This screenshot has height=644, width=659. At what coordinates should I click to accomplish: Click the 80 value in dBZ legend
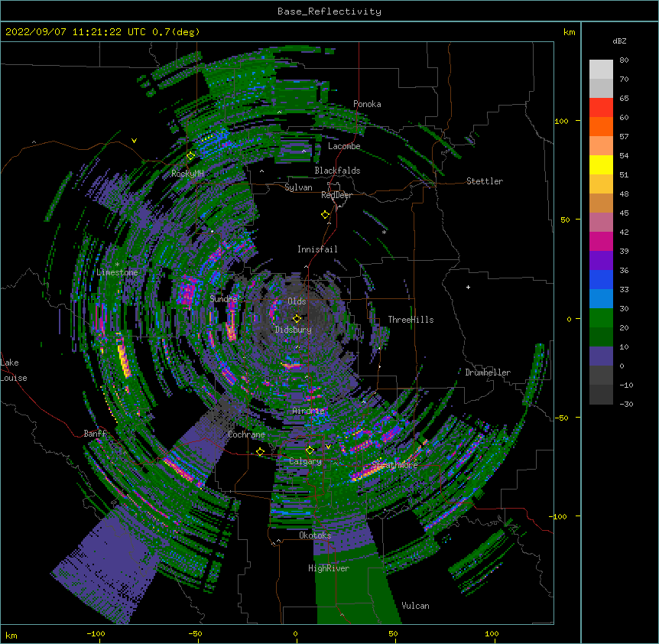[x=624, y=60]
